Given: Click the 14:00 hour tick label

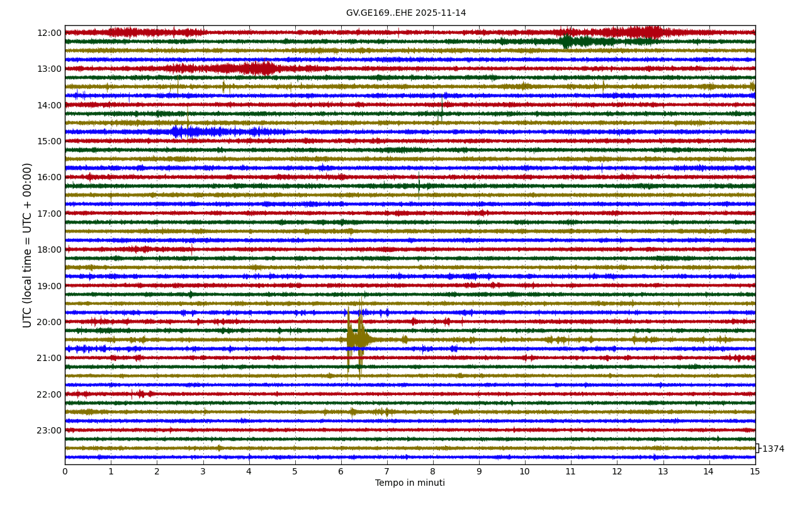Looking at the screenshot, I should pos(49,105).
